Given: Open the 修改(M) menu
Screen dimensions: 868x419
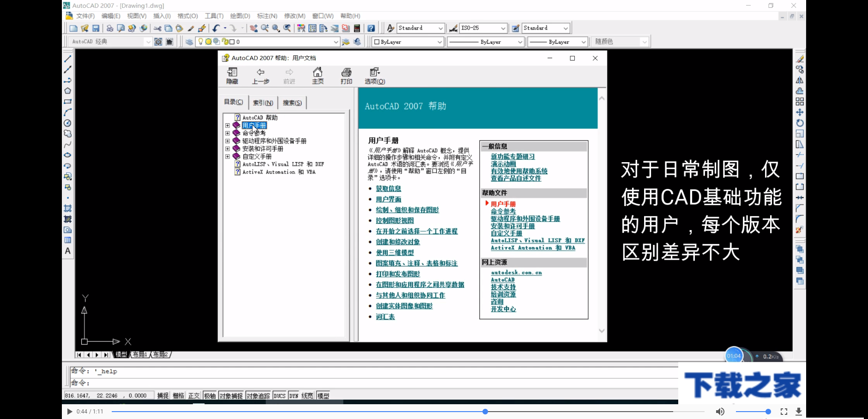Looking at the screenshot, I should point(295,15).
